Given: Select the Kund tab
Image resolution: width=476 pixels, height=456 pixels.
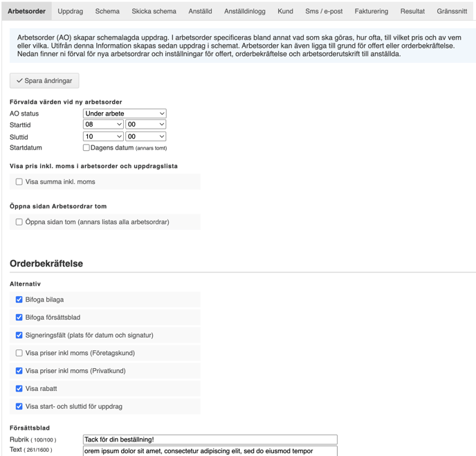Looking at the screenshot, I should point(285,11).
